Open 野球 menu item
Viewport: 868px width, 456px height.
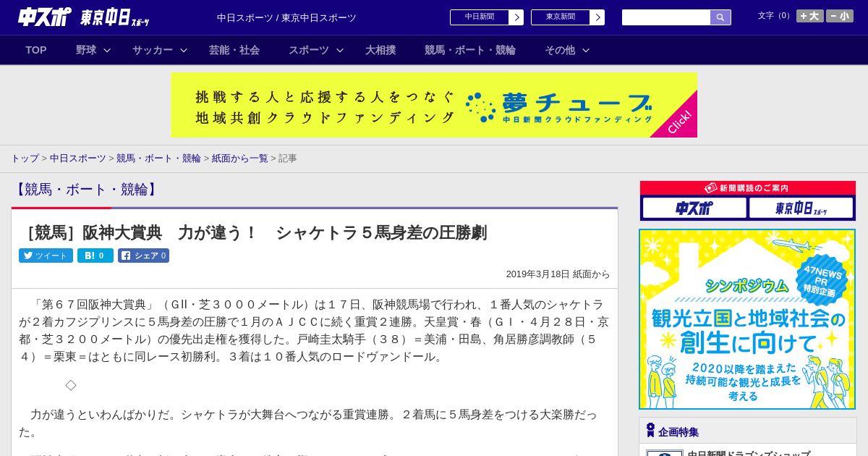click(86, 50)
